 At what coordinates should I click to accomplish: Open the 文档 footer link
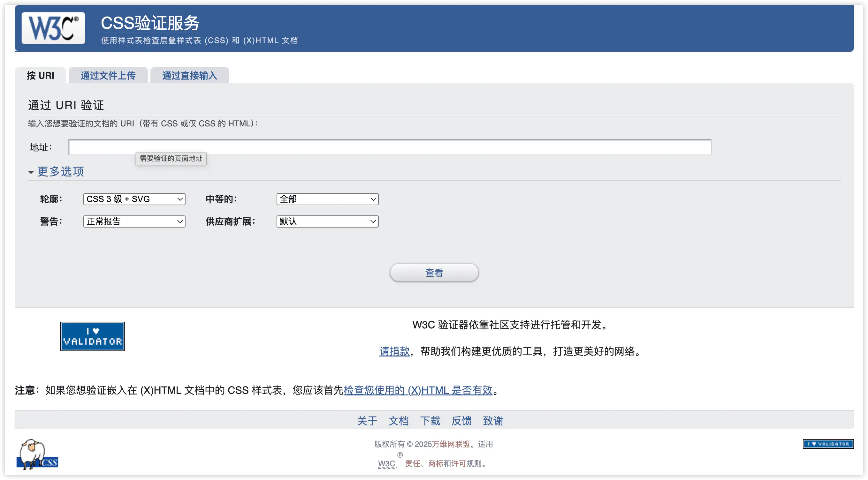tap(399, 420)
